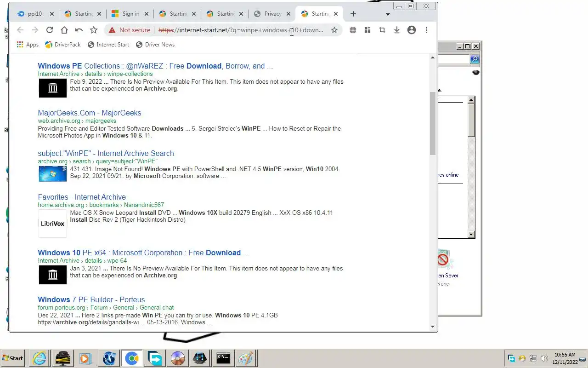
Task: Click the browser page scrollbar up arrow
Action: click(432, 57)
